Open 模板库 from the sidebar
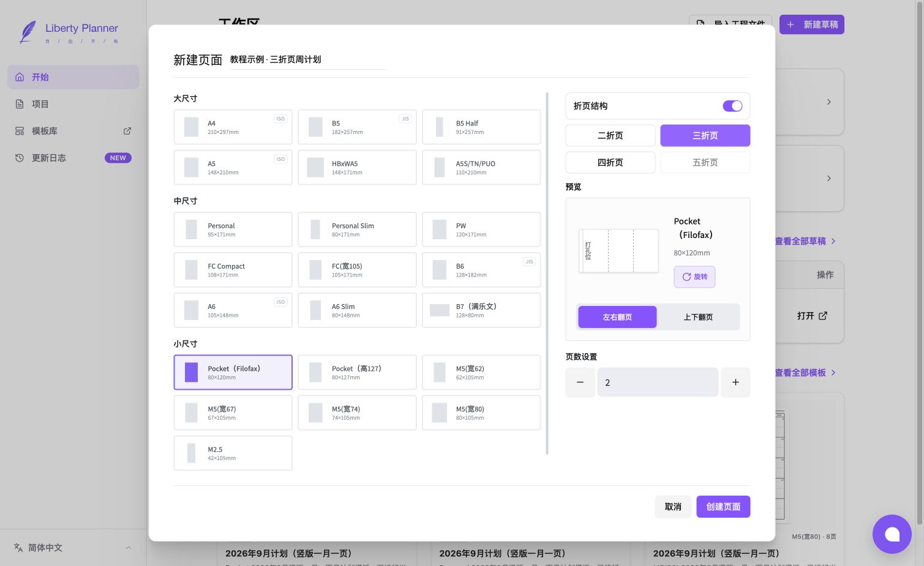 73,131
